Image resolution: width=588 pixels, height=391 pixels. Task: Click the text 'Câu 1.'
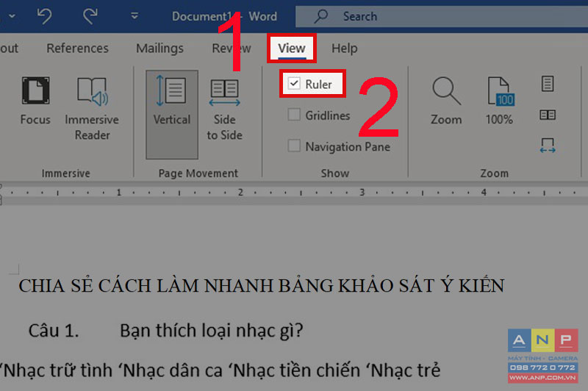[54, 331]
